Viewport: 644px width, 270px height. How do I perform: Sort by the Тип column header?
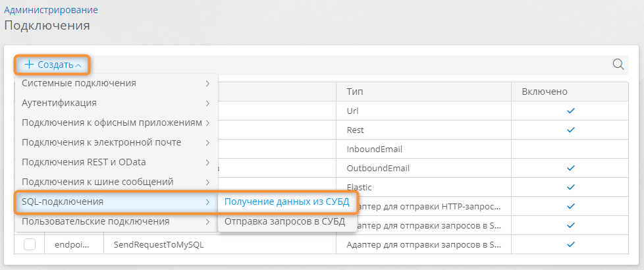[355, 92]
